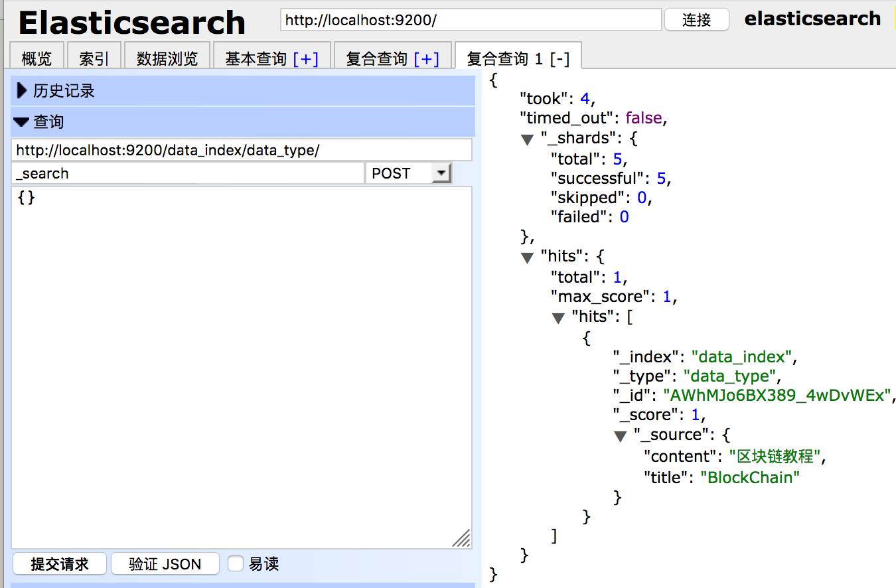Image resolution: width=896 pixels, height=588 pixels.
Task: Grab the query editor resize handle
Action: coord(462,538)
